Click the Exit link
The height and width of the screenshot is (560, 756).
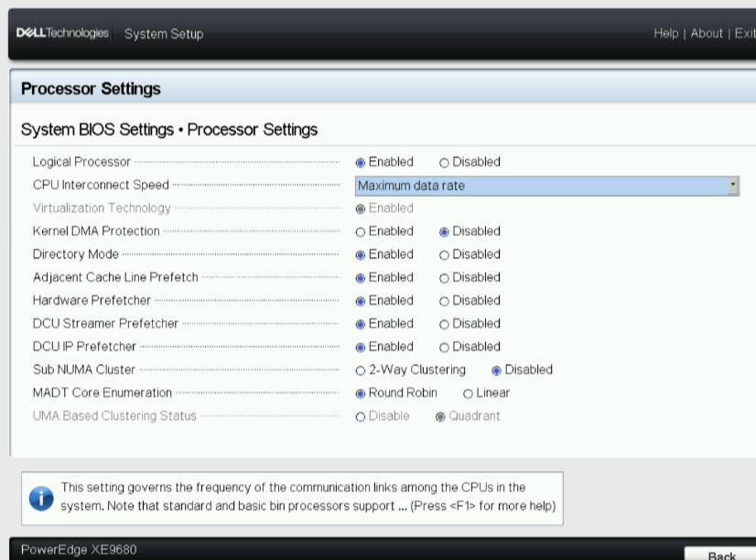[x=746, y=33]
